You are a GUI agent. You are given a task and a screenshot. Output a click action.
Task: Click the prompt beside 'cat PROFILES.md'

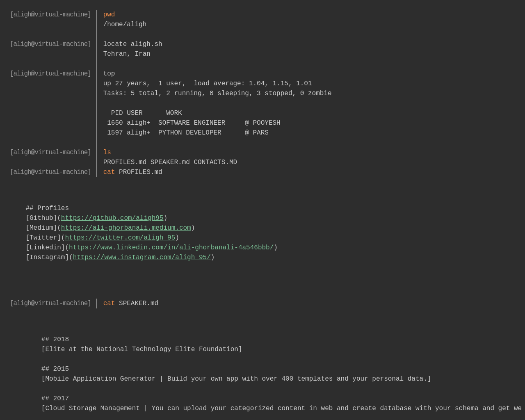[50, 172]
